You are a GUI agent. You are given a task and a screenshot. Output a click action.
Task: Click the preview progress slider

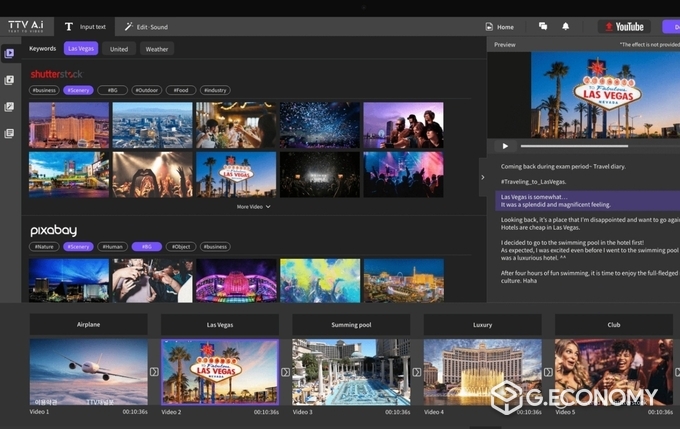coord(600,146)
